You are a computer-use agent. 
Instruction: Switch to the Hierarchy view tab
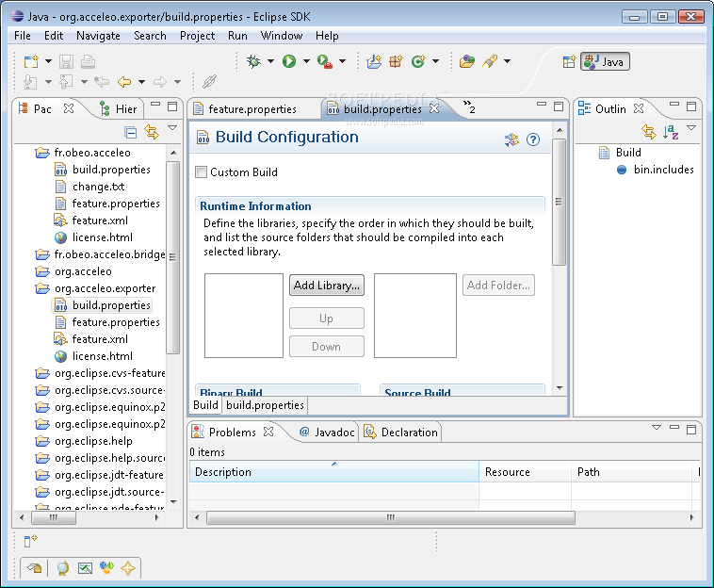coord(119,109)
